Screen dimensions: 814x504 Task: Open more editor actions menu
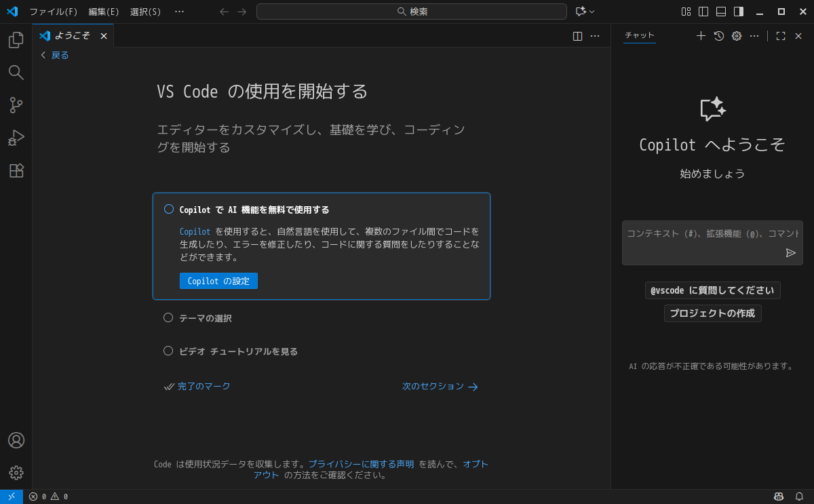click(595, 36)
